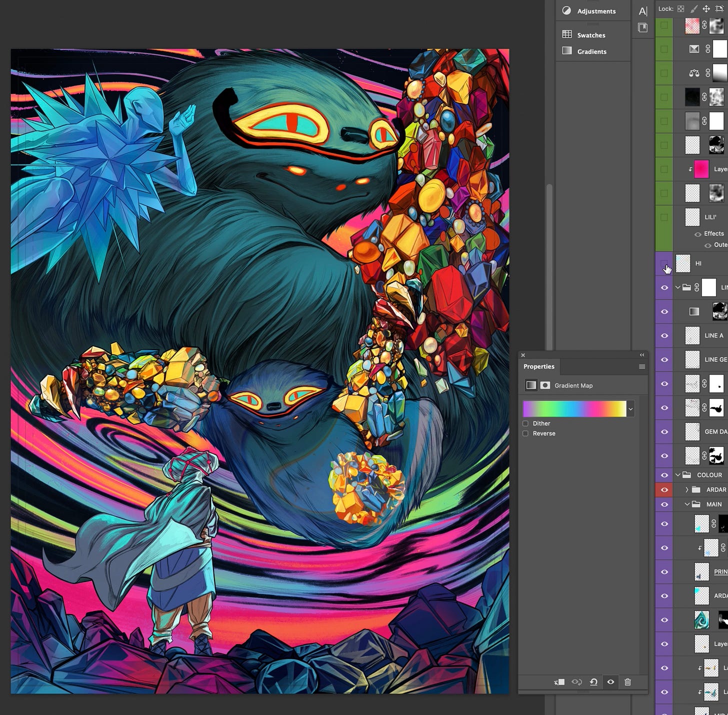728x715 pixels.
Task: Lock artboard nesting icon
Action: 719,8
